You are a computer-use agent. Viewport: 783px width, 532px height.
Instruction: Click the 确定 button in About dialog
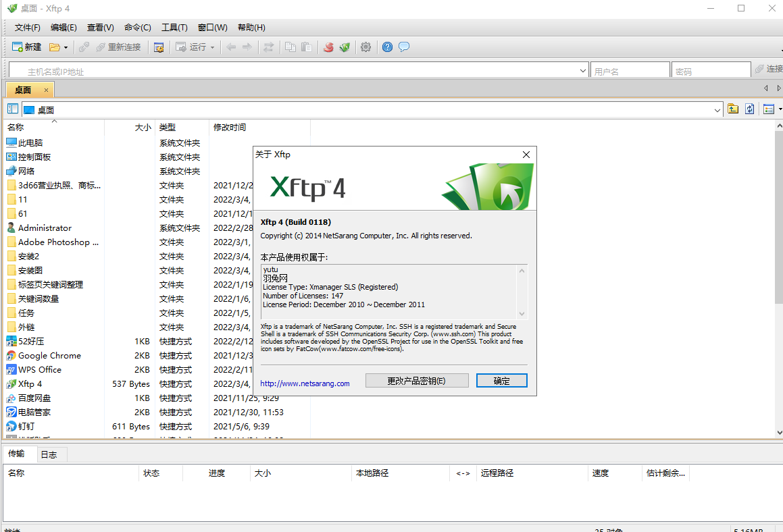[x=501, y=381]
